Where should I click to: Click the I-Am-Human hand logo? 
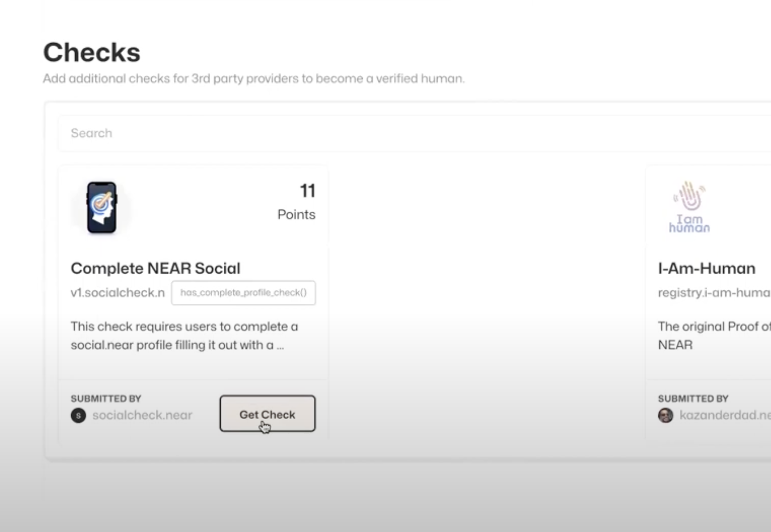pyautogui.click(x=689, y=207)
